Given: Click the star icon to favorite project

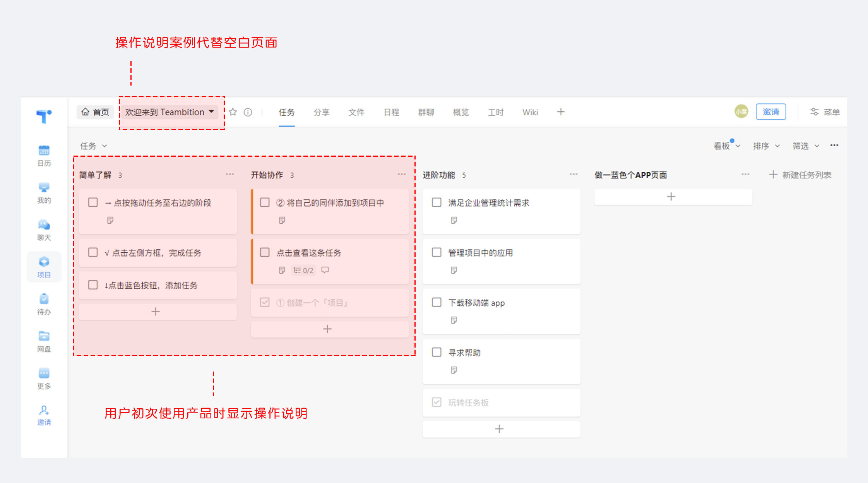Looking at the screenshot, I should [x=233, y=112].
